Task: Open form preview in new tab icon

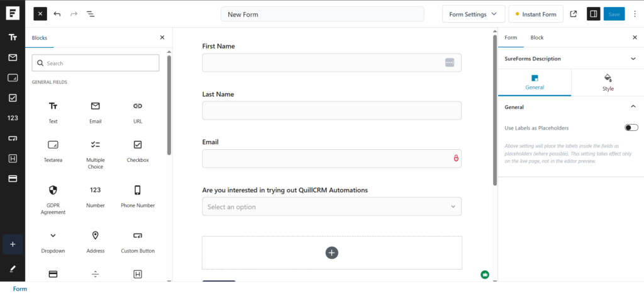Action: (573, 14)
